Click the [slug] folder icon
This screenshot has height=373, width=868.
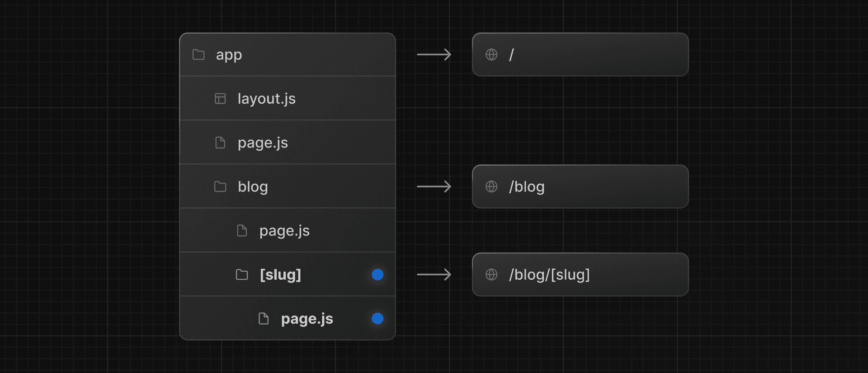[x=242, y=275]
